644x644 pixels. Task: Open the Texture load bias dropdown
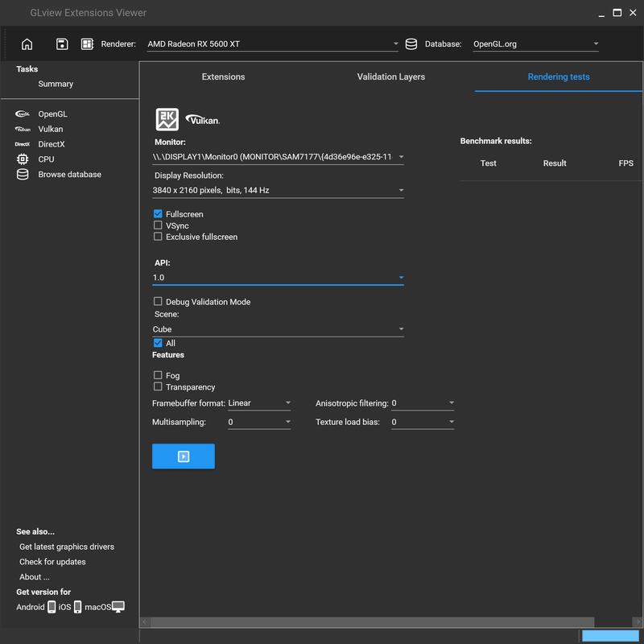click(423, 422)
